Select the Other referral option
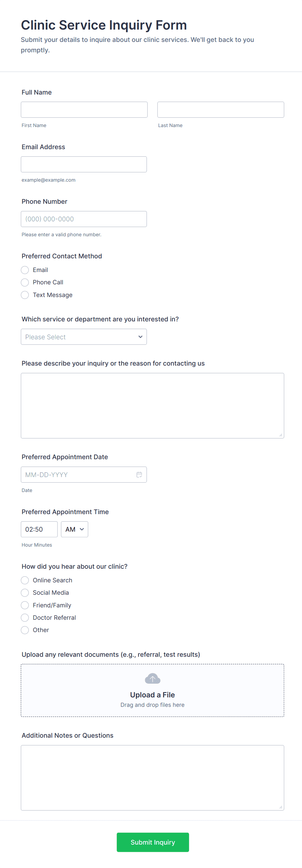This screenshot has width=302, height=868. tap(25, 630)
